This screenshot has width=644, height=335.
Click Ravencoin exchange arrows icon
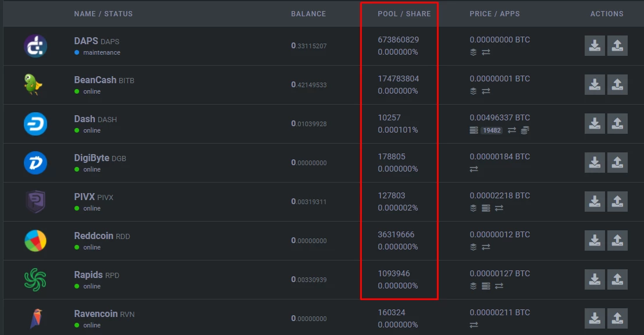[x=474, y=325]
